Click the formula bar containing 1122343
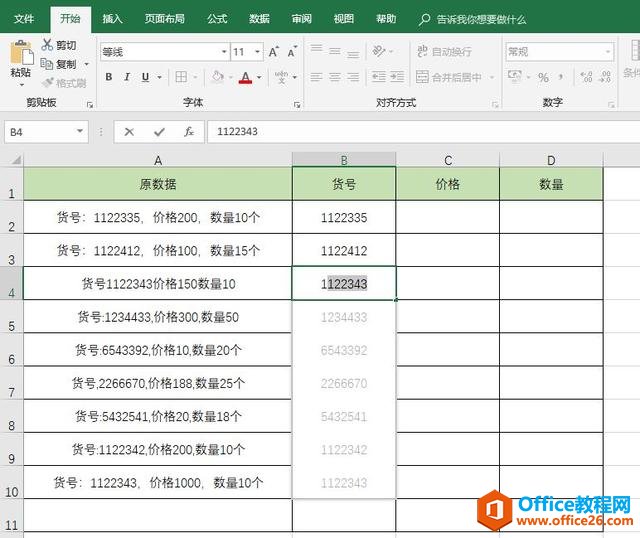The height and width of the screenshot is (538, 640). [x=424, y=131]
